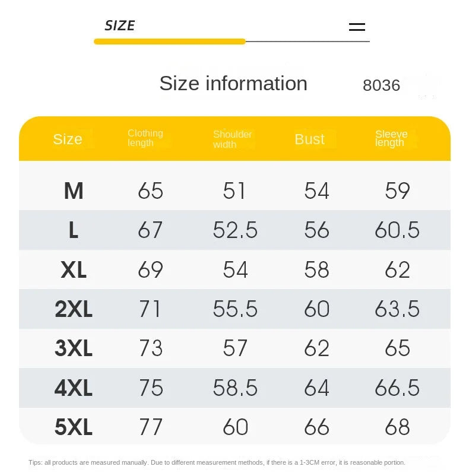The height and width of the screenshot is (476, 469).
Task: Select the 3XL size row label
Action: tap(74, 348)
